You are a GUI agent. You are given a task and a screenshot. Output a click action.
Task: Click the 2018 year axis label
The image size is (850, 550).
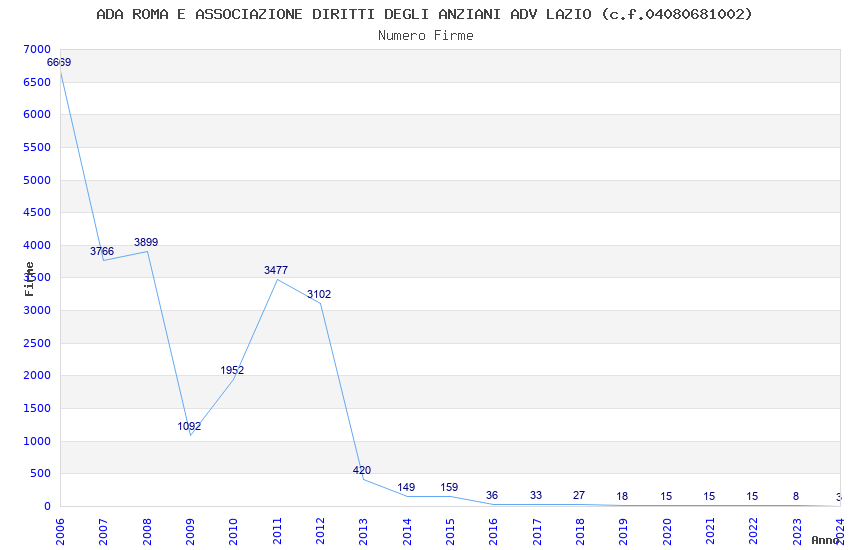(580, 532)
